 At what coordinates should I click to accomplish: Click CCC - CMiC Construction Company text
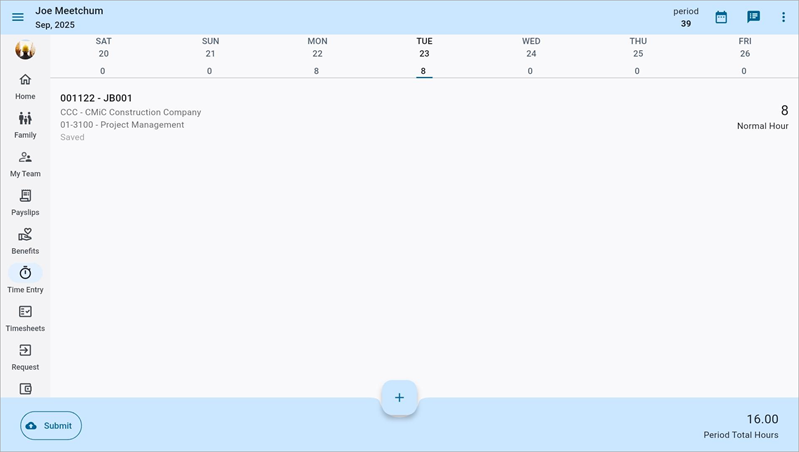(x=130, y=112)
